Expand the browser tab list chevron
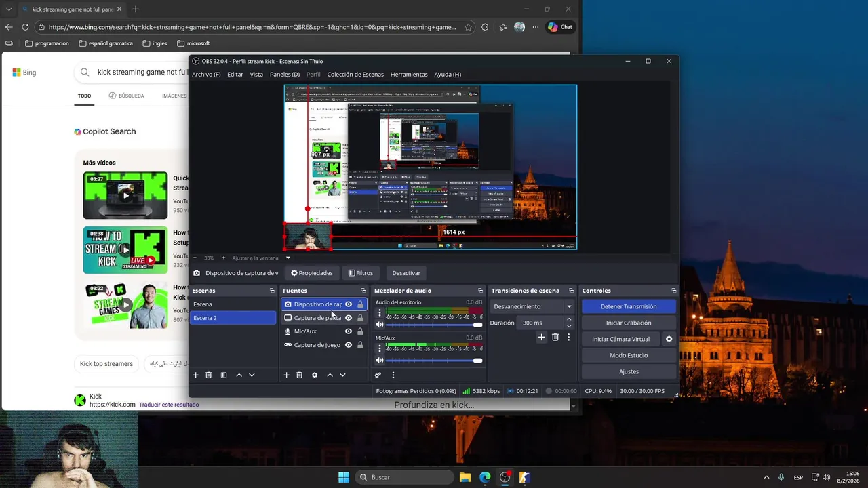868x488 pixels. point(9,9)
